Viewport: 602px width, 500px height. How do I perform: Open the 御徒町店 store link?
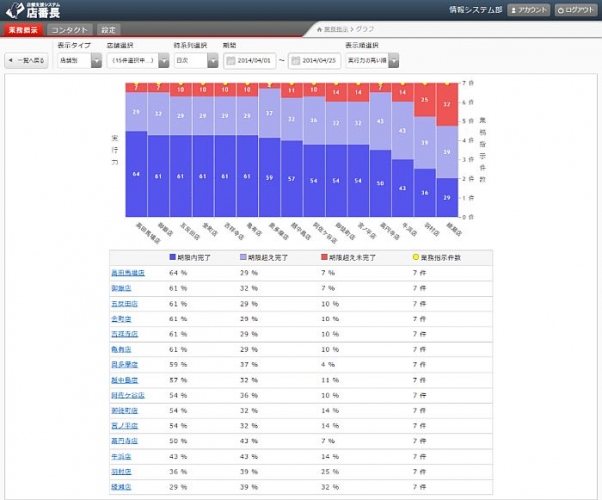click(x=124, y=411)
